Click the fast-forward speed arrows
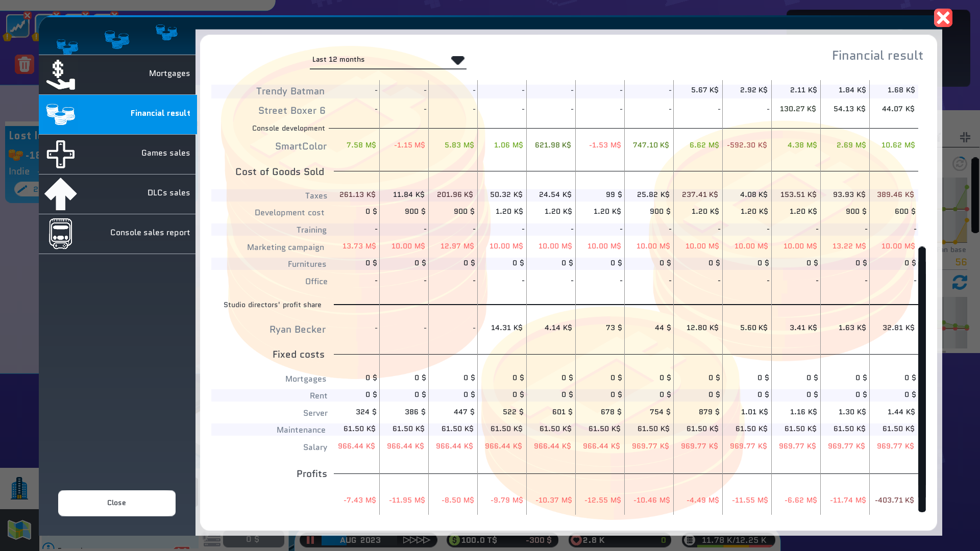 (x=416, y=540)
